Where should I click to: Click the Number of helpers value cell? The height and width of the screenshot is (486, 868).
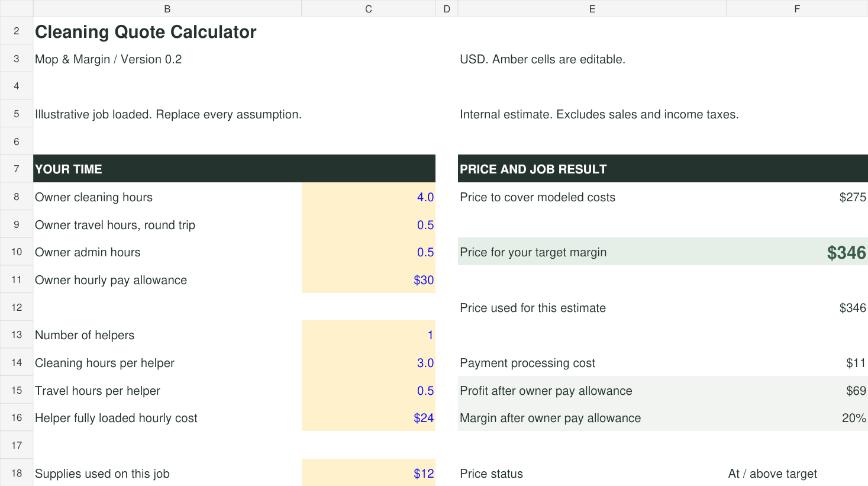(368, 334)
